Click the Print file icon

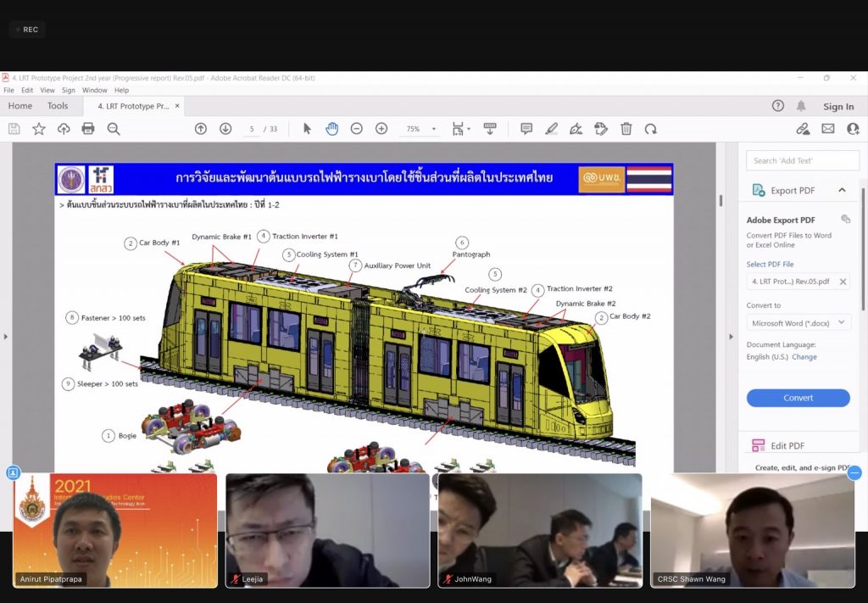(x=88, y=129)
